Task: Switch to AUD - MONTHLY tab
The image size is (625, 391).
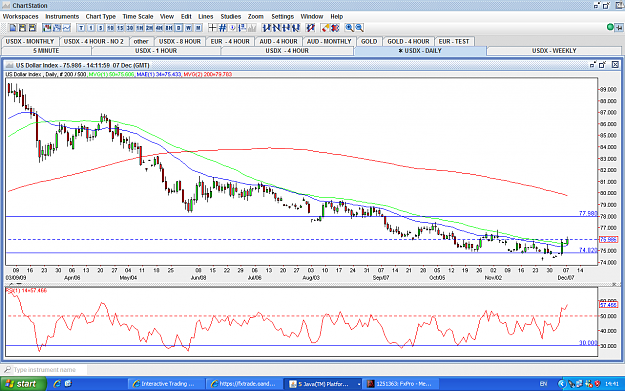Action: tap(329, 41)
